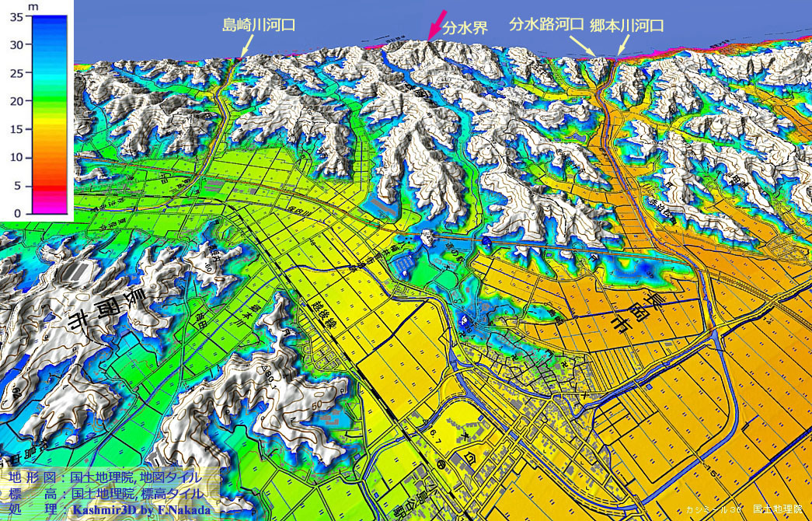Click the pink arrow marking 分水界
The height and width of the screenshot is (521, 812).
(437, 25)
